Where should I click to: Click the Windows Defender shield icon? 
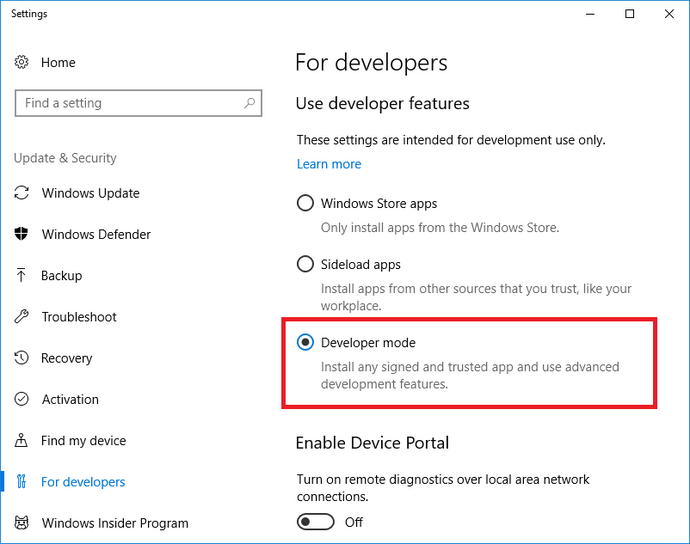point(21,234)
